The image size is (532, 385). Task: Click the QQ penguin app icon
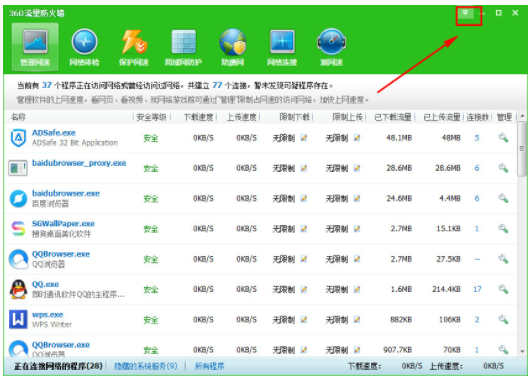(x=18, y=289)
